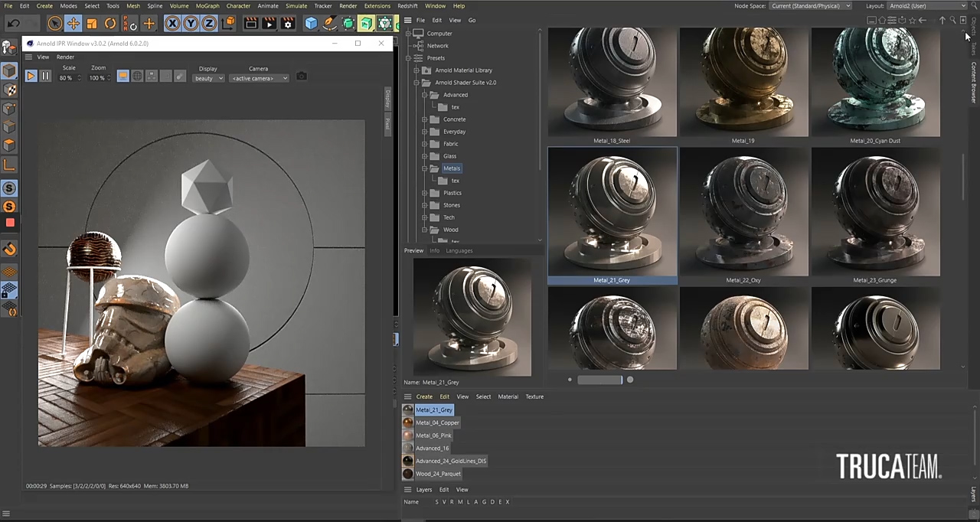This screenshot has height=522, width=980.
Task: Switch to the Info tab
Action: [434, 250]
